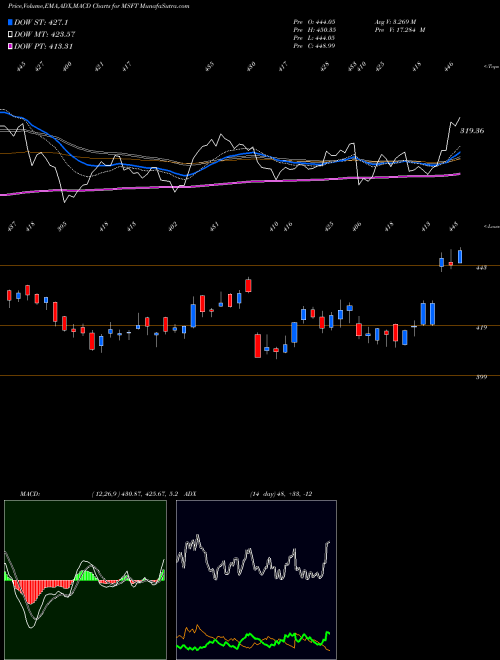This screenshot has width=500, height=660.
Task: Select the 'DOW MT: 423.57' legend label
Action: 45,34
